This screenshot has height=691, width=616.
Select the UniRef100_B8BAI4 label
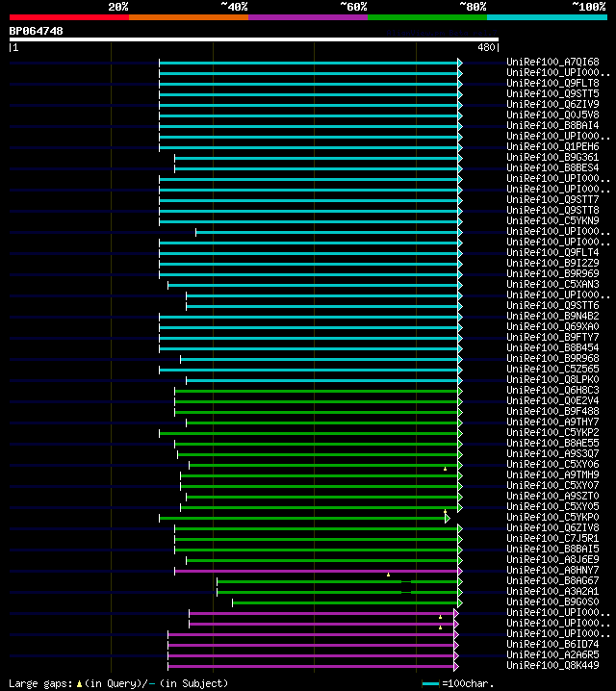coord(552,125)
